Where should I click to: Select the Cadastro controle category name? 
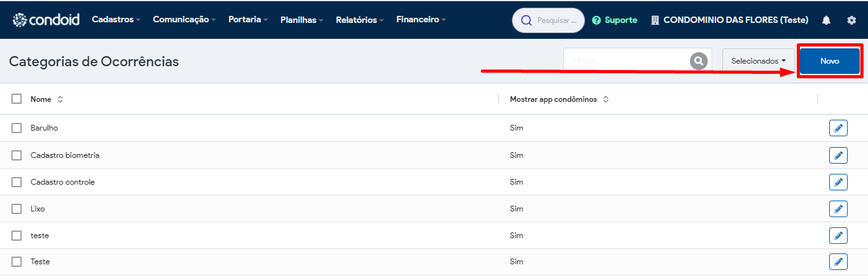tap(62, 182)
